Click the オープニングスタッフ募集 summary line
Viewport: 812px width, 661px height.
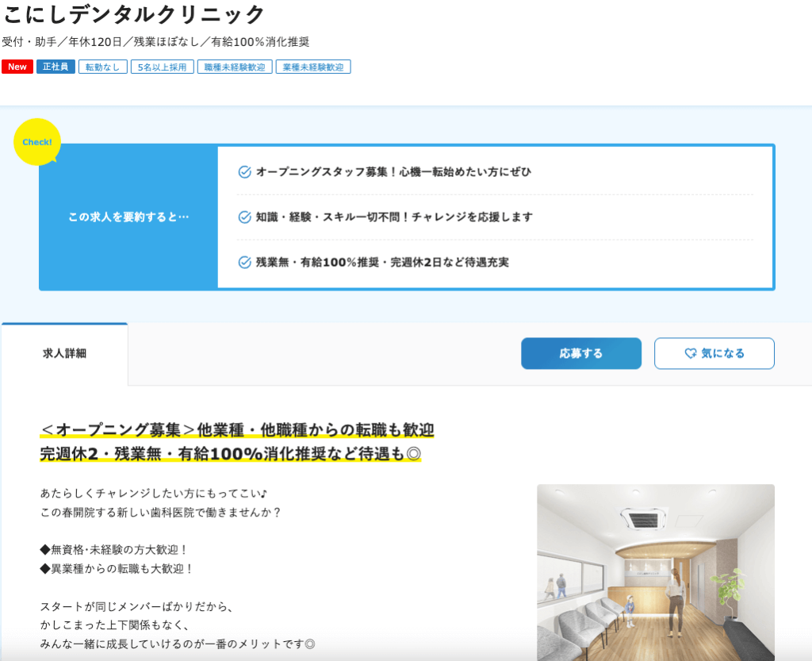[x=393, y=172]
